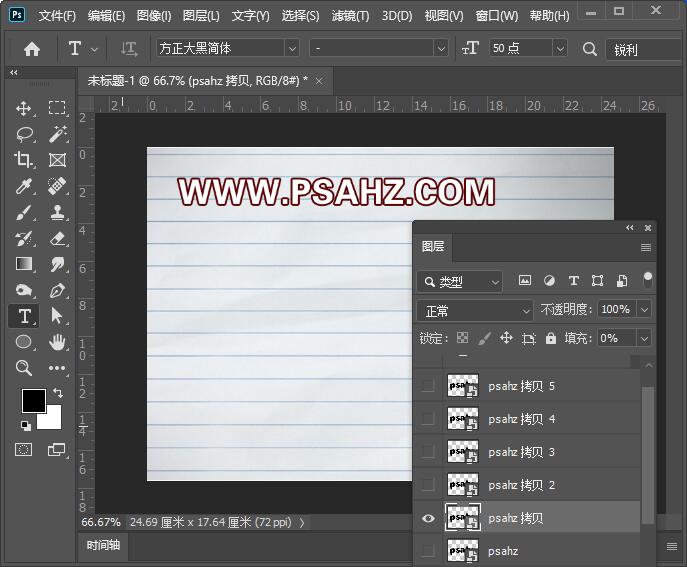The width and height of the screenshot is (687, 567).
Task: Lock image pixels with brush icon
Action: click(484, 338)
